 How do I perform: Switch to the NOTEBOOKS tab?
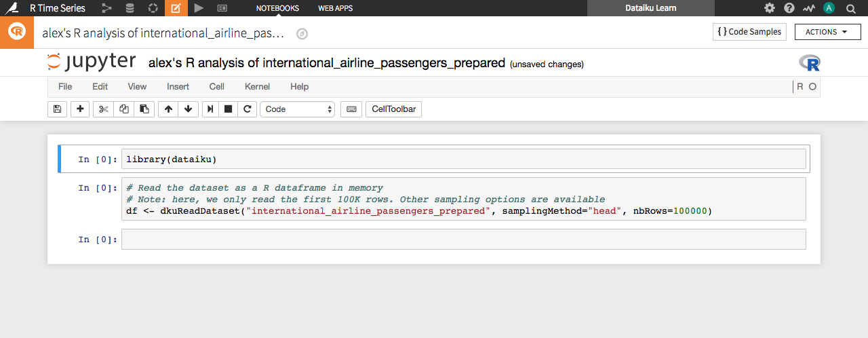click(277, 8)
